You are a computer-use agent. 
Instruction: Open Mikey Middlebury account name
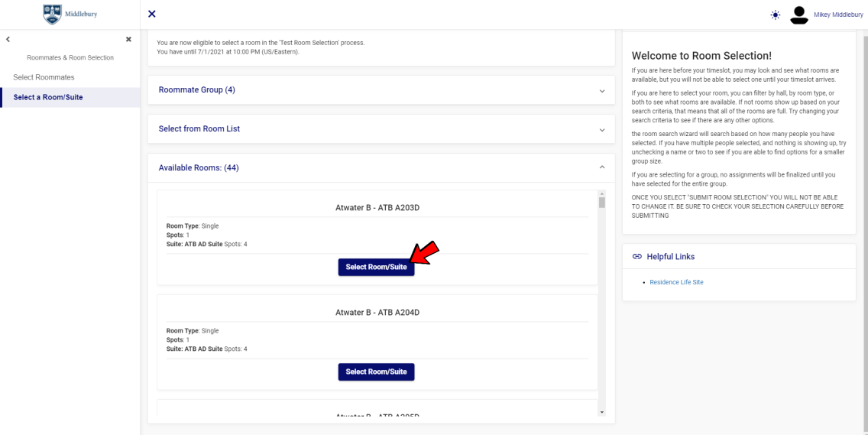coord(839,15)
